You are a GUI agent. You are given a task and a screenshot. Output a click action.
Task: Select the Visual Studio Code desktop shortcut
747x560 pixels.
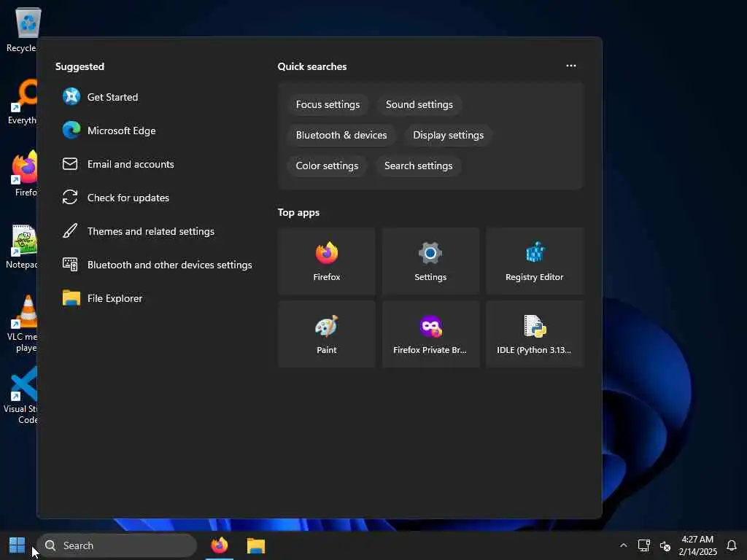(21, 395)
